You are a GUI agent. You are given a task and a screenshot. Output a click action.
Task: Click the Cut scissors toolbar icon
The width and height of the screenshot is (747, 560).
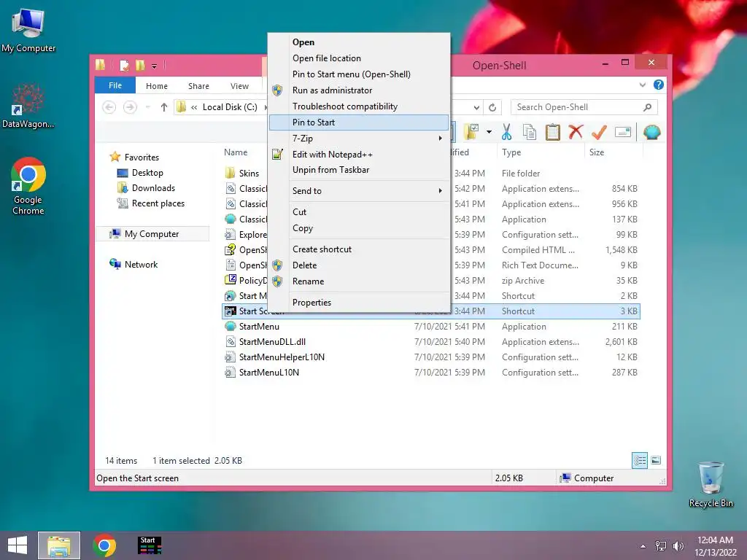(x=506, y=132)
